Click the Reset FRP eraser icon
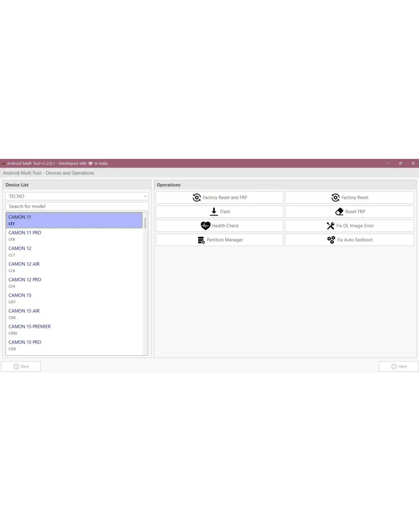The height and width of the screenshot is (532, 419). point(339,211)
